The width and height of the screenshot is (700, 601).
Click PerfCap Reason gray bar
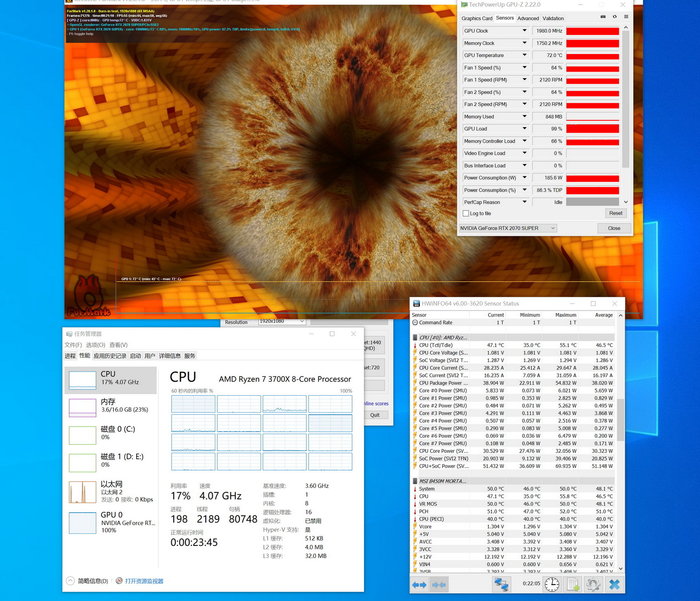click(x=592, y=202)
